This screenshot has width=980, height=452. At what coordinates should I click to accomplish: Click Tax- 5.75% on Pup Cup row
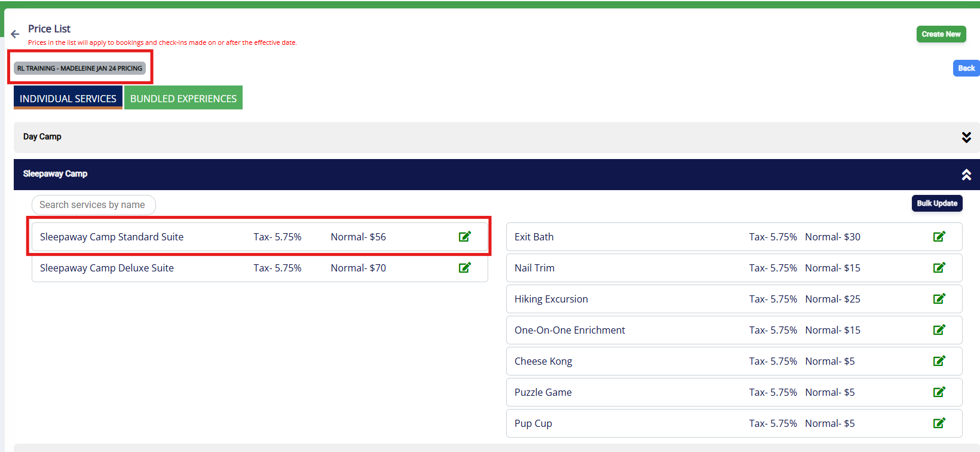[773, 423]
